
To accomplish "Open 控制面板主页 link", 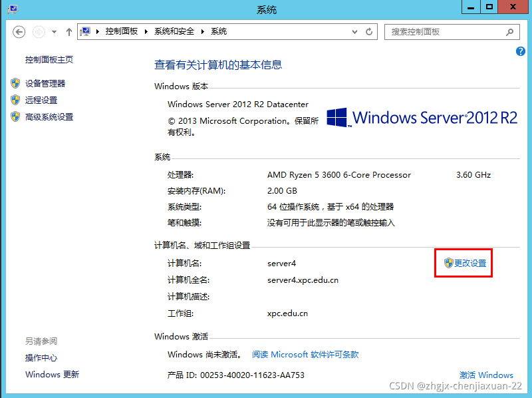I will pos(49,60).
